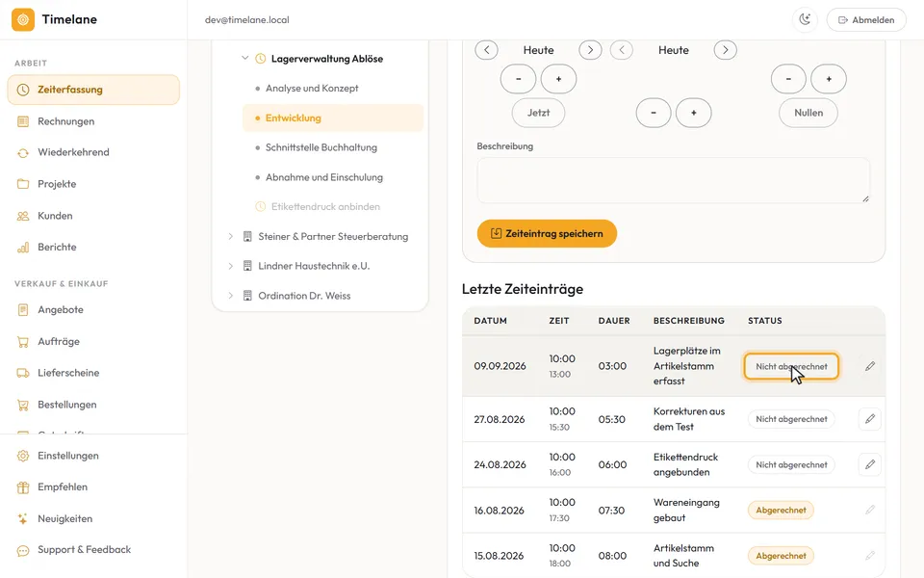Click the Support & Feedback chat icon
The height and width of the screenshot is (578, 924).
(x=23, y=550)
